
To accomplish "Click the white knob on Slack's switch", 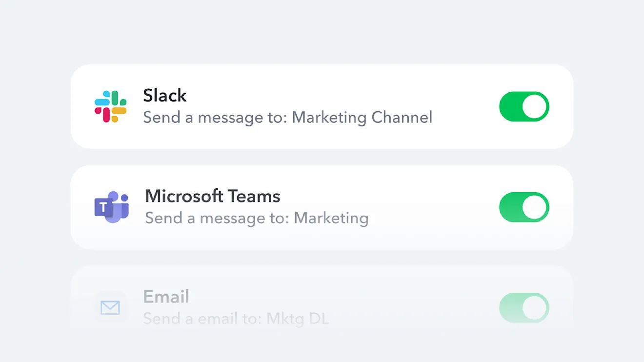I will tap(535, 106).
